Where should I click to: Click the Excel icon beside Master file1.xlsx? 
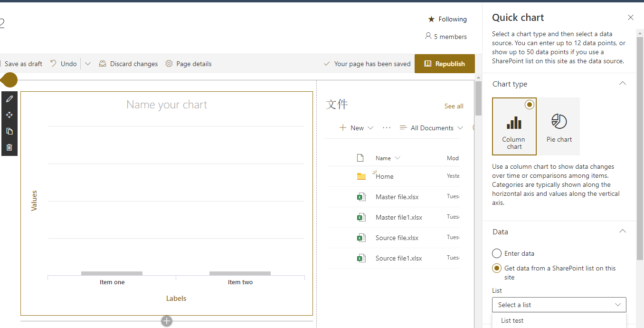361,217
